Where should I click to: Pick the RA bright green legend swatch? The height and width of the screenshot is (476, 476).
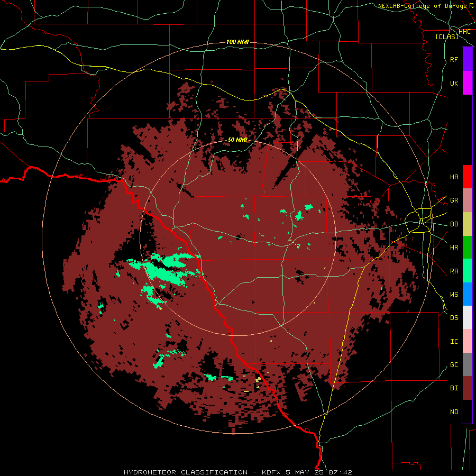(467, 271)
